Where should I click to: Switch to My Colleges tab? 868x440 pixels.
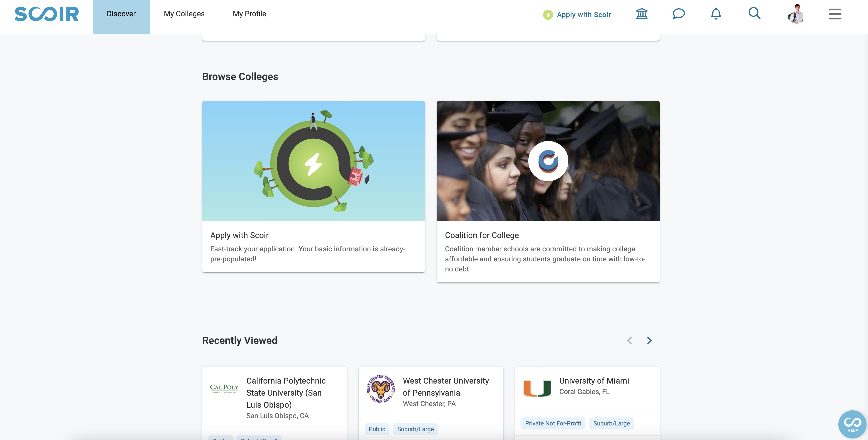pyautogui.click(x=184, y=14)
